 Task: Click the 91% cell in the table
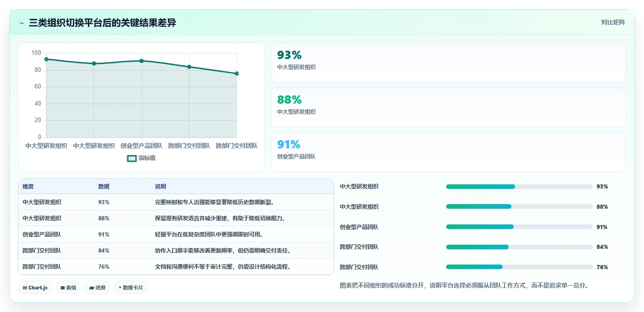(104, 235)
